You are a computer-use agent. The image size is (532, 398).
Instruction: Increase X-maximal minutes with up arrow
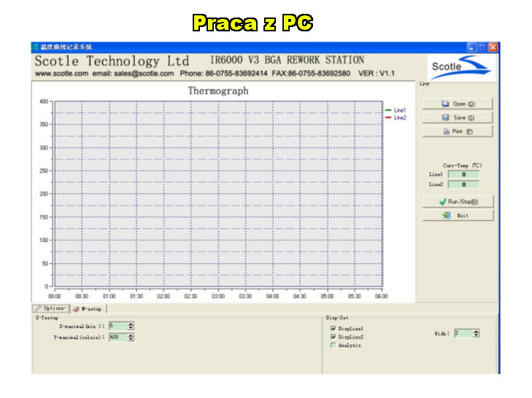131,324
